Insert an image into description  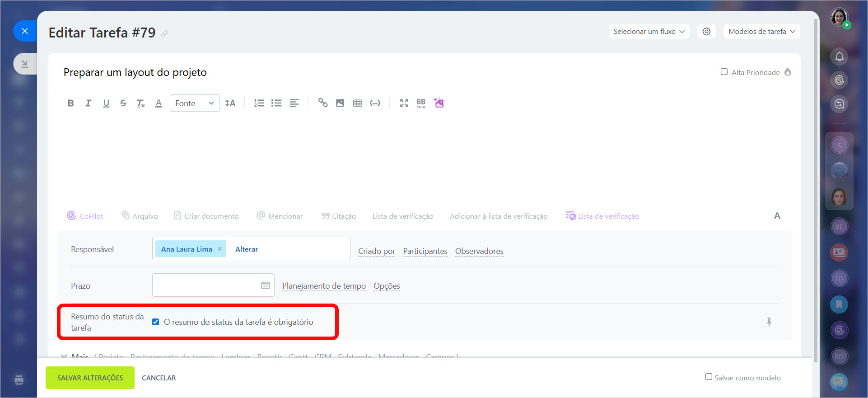point(340,103)
